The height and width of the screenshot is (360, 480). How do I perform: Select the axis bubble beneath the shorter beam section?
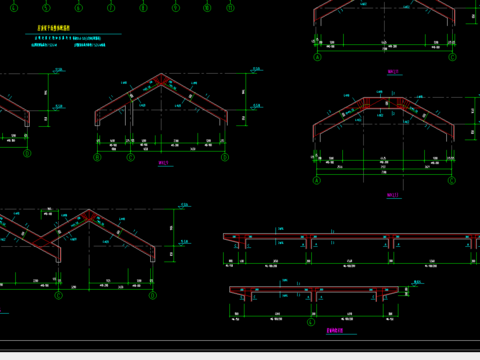(x=311, y=322)
